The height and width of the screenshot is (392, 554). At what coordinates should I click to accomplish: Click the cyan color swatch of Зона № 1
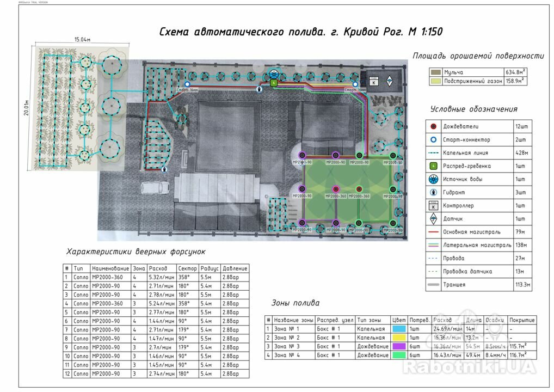coord(399,329)
